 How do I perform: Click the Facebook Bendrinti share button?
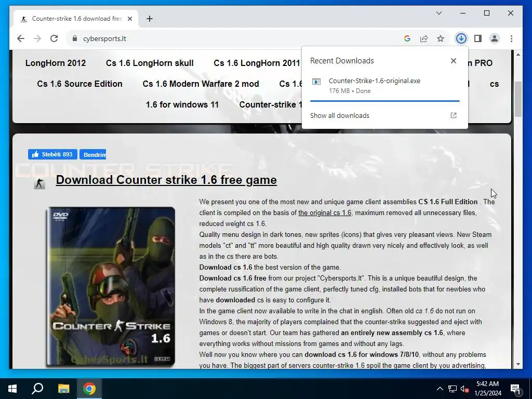point(92,154)
